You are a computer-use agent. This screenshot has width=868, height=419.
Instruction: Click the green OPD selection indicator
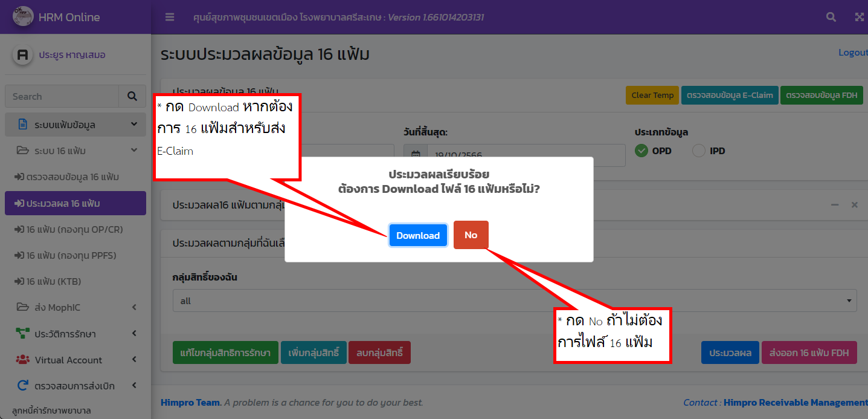point(641,151)
